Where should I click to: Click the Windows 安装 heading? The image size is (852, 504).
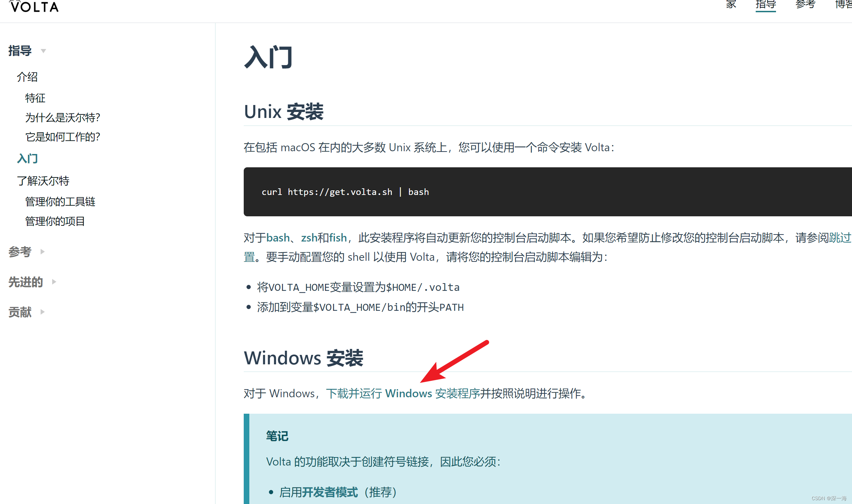coord(304,358)
